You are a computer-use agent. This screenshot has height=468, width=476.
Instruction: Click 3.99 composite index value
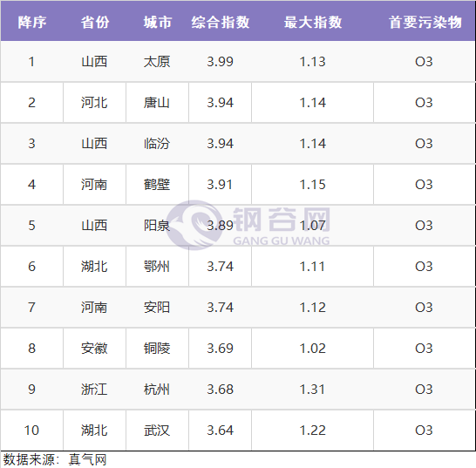click(220, 62)
